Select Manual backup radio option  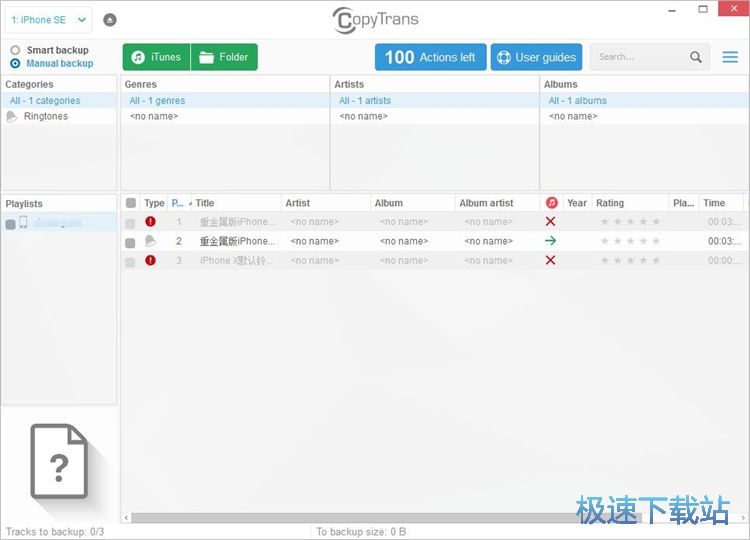click(15, 64)
